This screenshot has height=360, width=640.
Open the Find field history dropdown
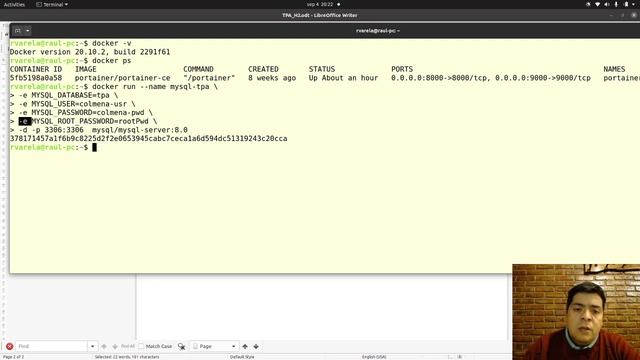[x=92, y=346]
